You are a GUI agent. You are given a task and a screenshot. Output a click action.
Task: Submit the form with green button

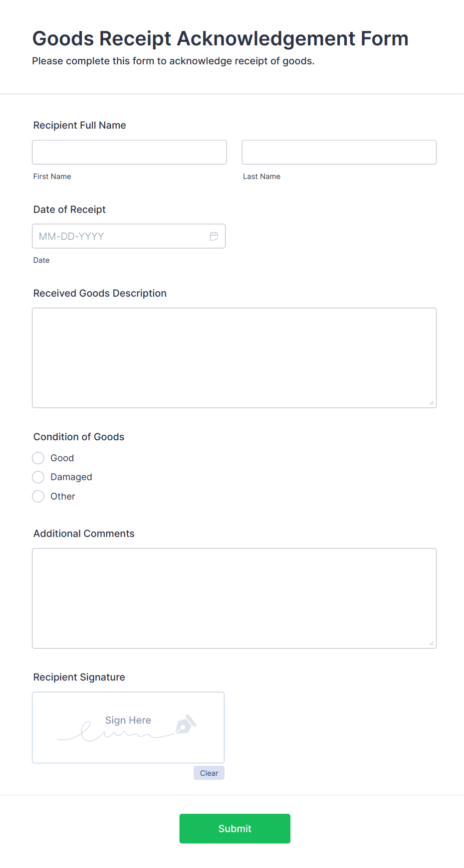pos(234,829)
